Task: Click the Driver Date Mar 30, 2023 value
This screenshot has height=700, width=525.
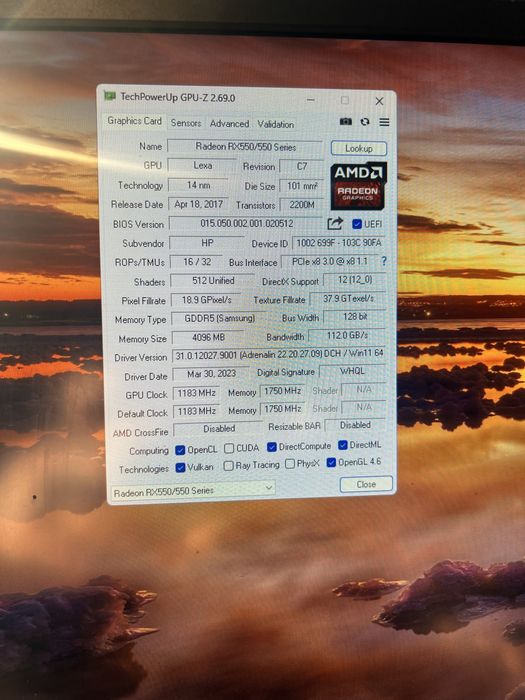Action: tap(211, 374)
